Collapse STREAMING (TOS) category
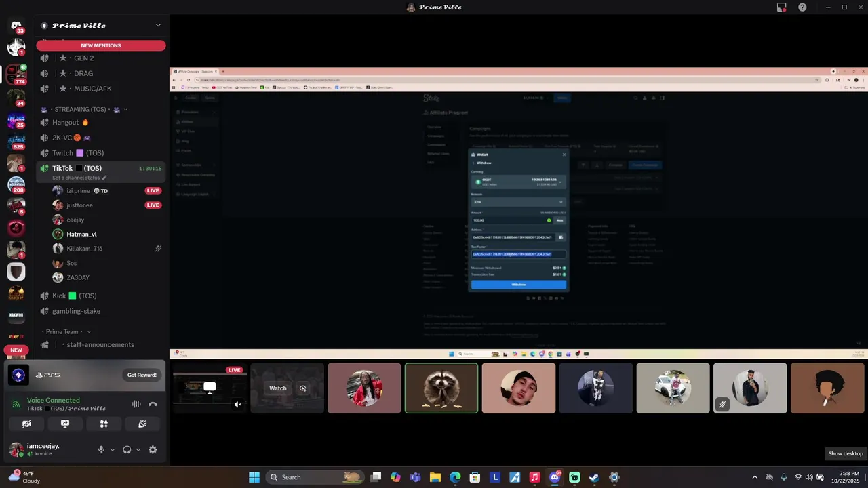 click(x=85, y=109)
